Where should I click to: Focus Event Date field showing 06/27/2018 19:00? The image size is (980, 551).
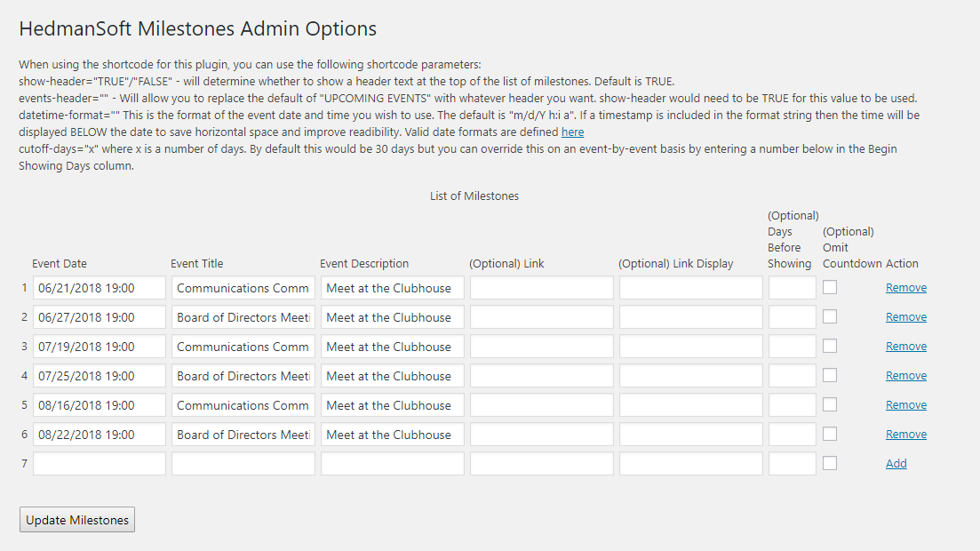pyautogui.click(x=100, y=317)
